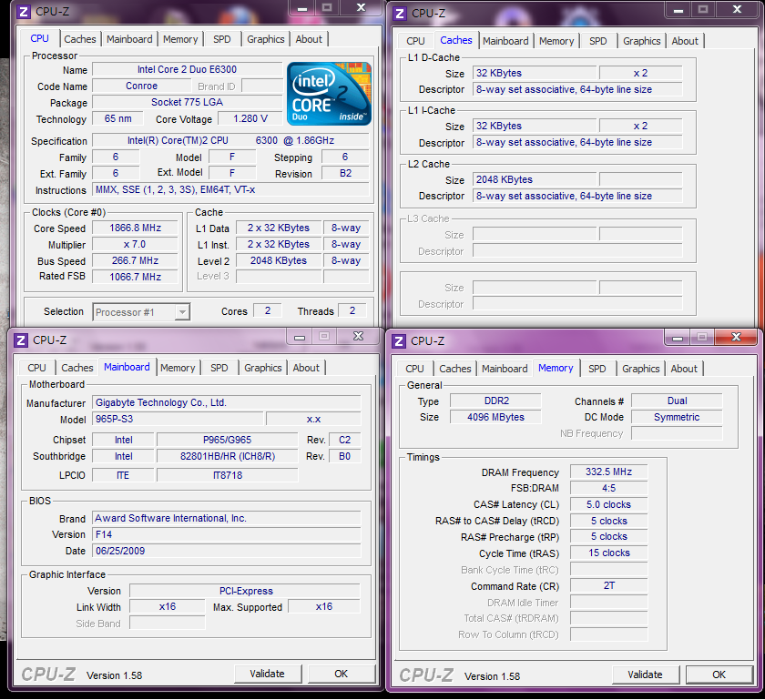This screenshot has height=700, width=765.
Task: Open Memory tab in the CPU window
Action: tap(180, 39)
